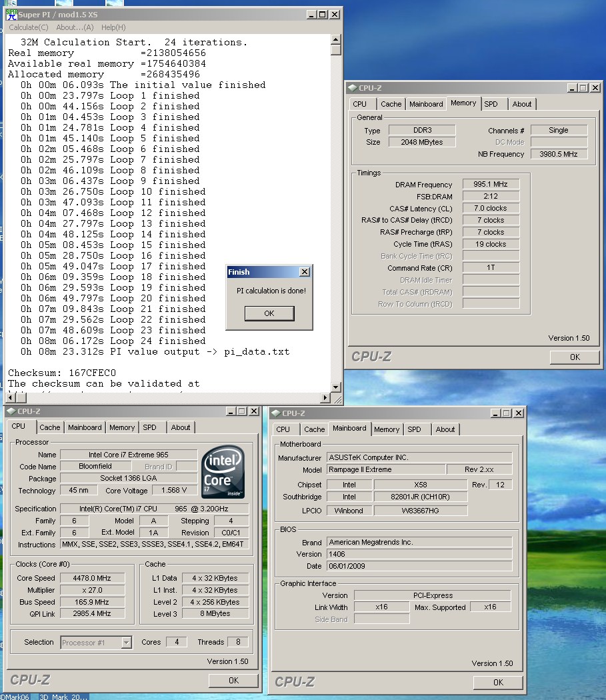Image resolution: width=606 pixels, height=700 pixels.
Task: Switch to Mainboard tab in Memory CPU-Z window
Action: pos(426,104)
